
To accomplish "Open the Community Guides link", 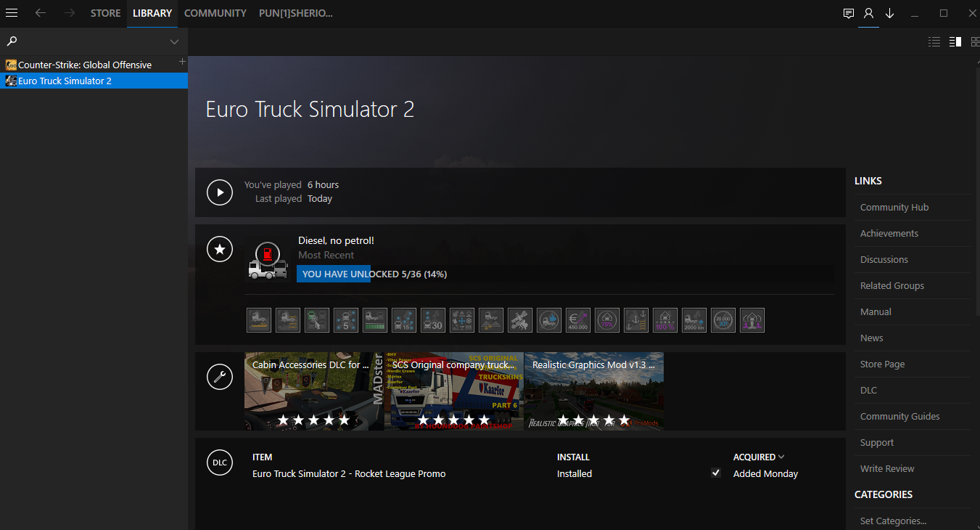I will tap(900, 416).
